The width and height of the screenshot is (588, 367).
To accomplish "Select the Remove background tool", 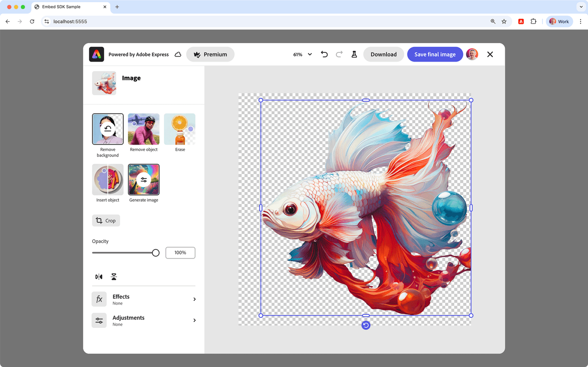I will coord(108,129).
